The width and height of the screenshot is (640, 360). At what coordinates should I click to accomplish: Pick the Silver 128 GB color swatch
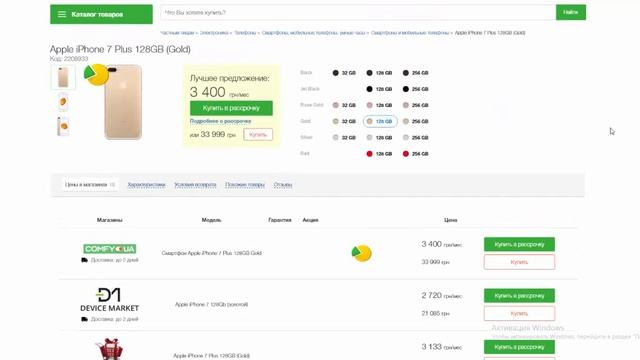point(369,138)
